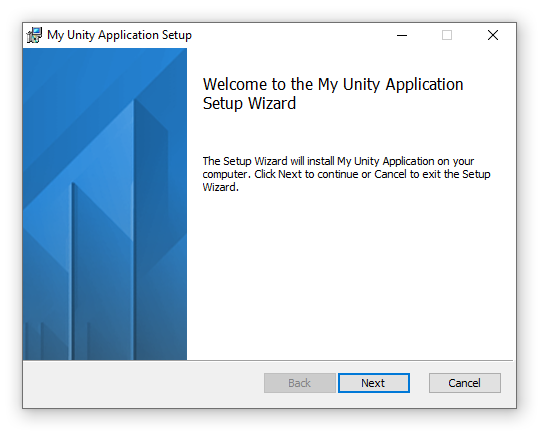Cancel the My Unity Application setup
This screenshot has height=431, width=539.
pos(464,383)
